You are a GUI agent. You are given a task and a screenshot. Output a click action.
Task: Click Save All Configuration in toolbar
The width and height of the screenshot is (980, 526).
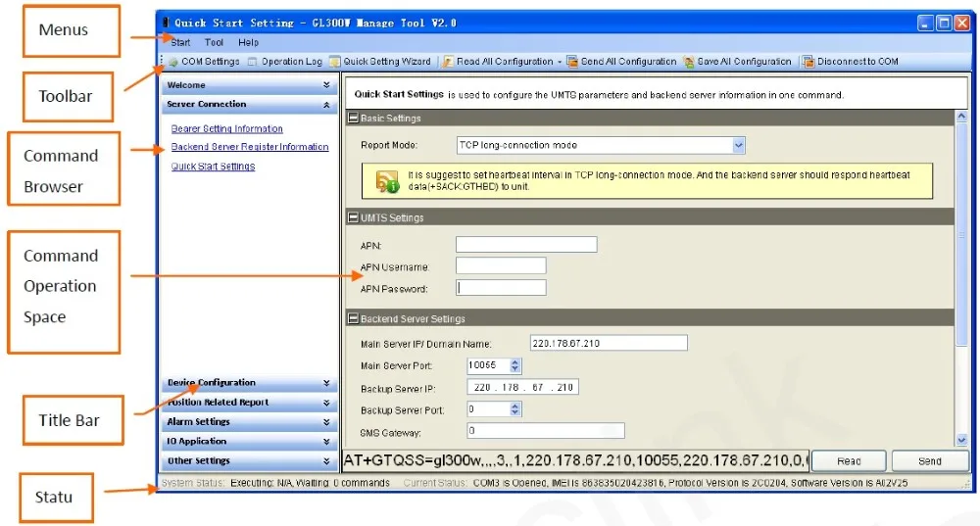click(738, 62)
